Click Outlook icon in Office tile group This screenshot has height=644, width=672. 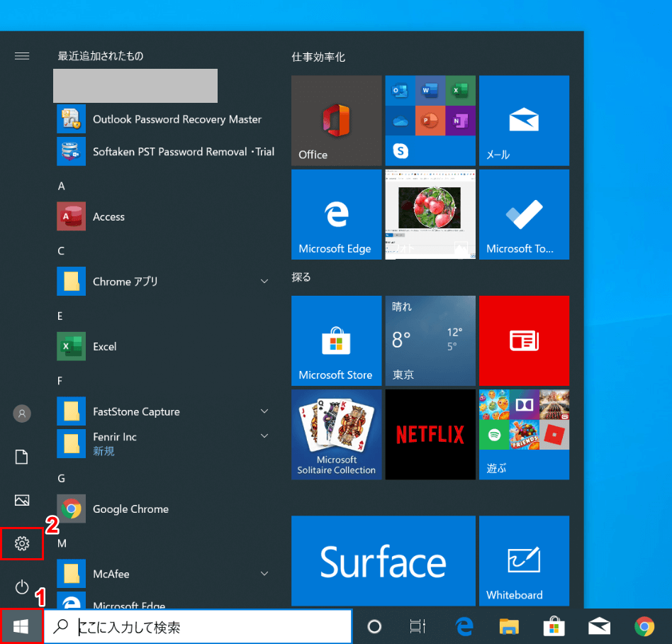[x=400, y=91]
